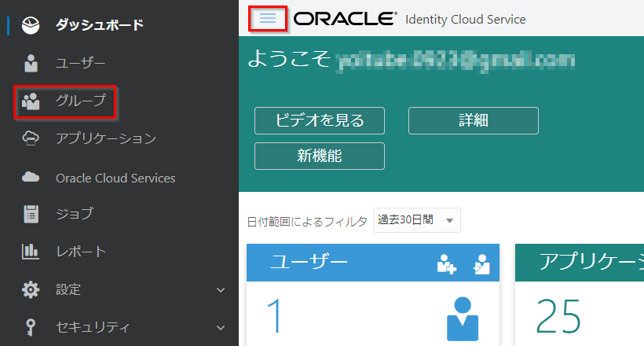Select the レポート menu item
Viewport: 644px width, 346px height.
pyautogui.click(x=81, y=252)
